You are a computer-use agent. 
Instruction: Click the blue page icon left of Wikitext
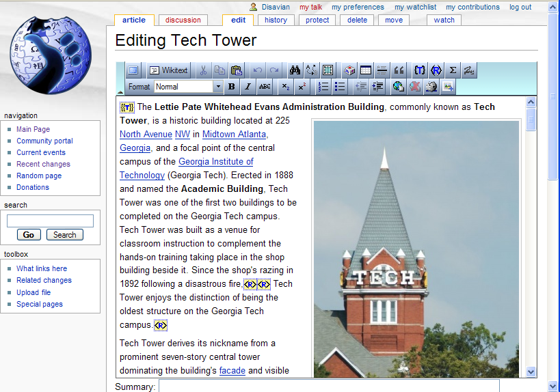tap(133, 70)
